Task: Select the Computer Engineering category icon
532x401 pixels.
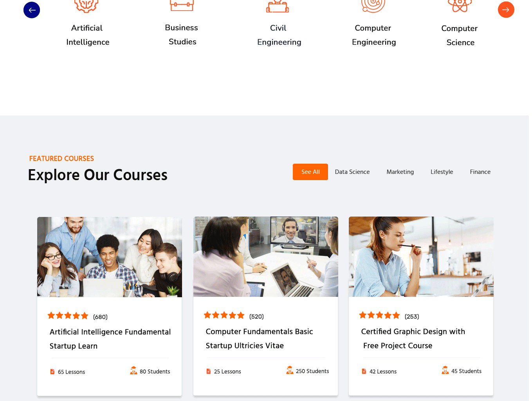Action: coord(373,5)
